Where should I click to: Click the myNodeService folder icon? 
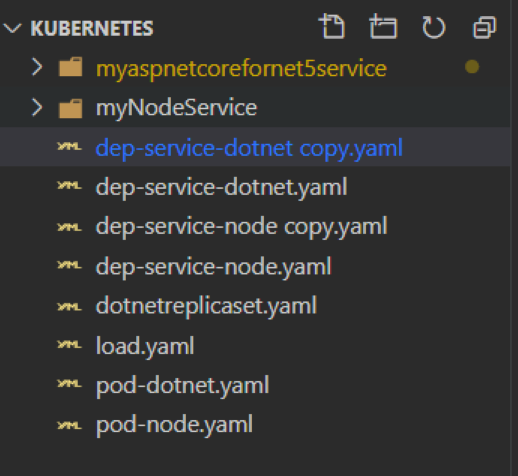click(x=70, y=108)
